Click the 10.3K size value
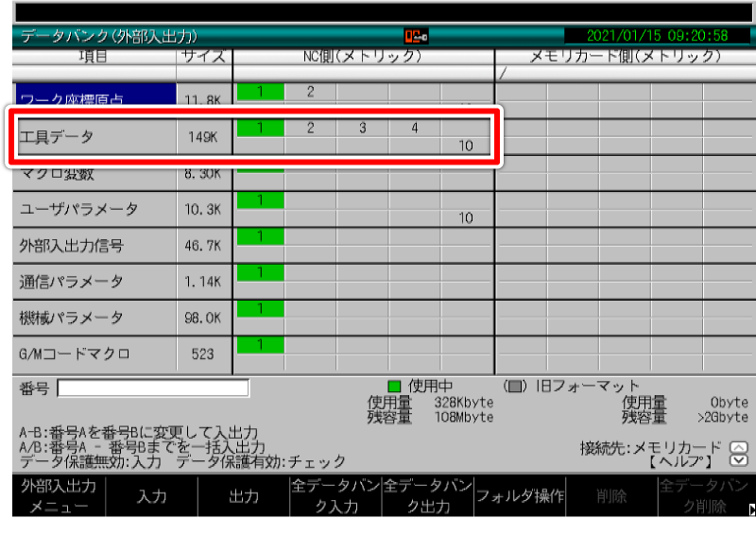The height and width of the screenshot is (535, 756). (203, 210)
